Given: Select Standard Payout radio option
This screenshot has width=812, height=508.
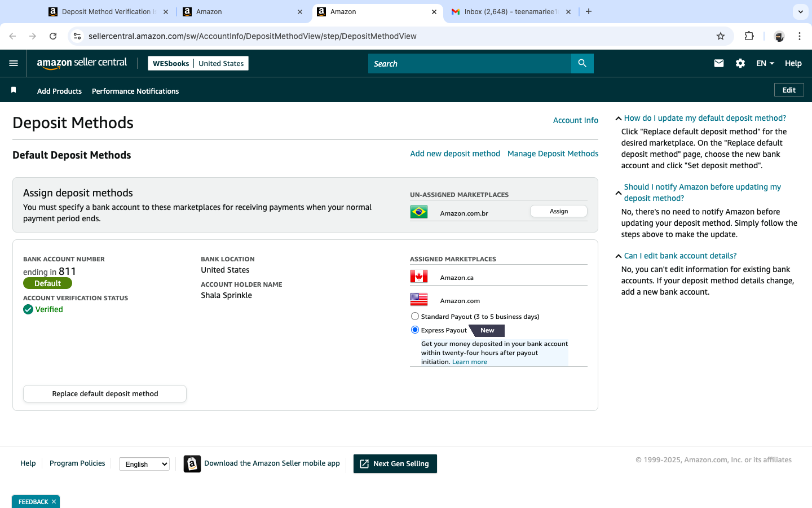Looking at the screenshot, I should point(415,317).
